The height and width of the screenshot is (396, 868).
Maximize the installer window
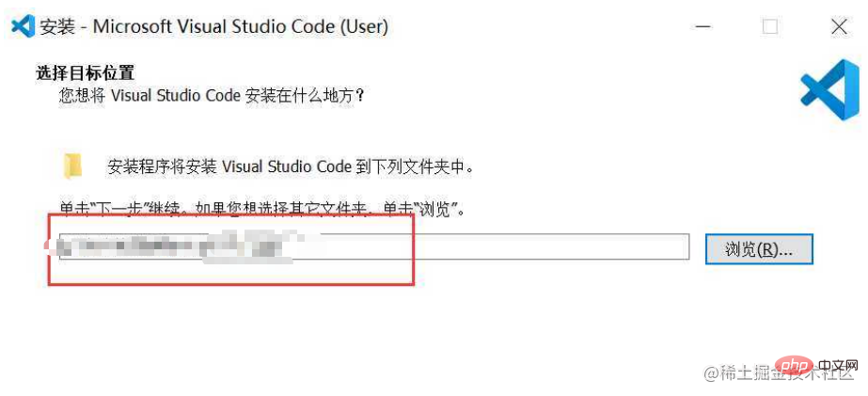click(770, 26)
